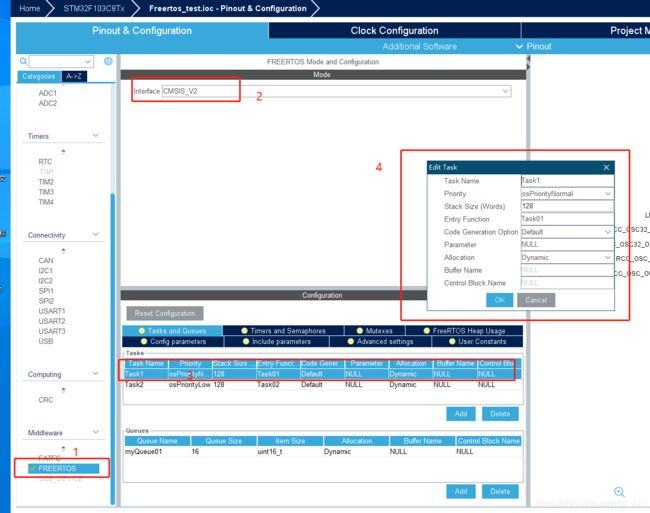Click the zoom-in magnifier icon in pinout view
The image size is (650, 513).
(619, 492)
